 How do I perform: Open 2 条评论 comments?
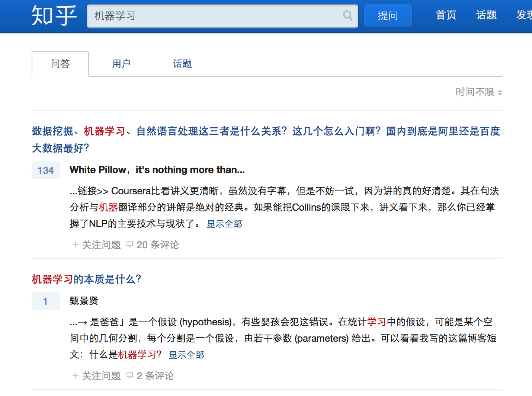tap(155, 376)
